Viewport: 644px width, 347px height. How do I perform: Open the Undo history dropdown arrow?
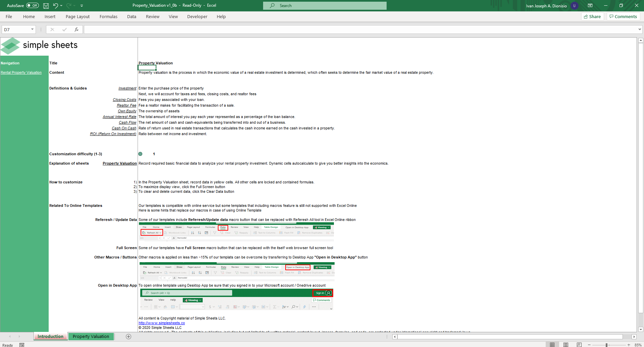[61, 5]
